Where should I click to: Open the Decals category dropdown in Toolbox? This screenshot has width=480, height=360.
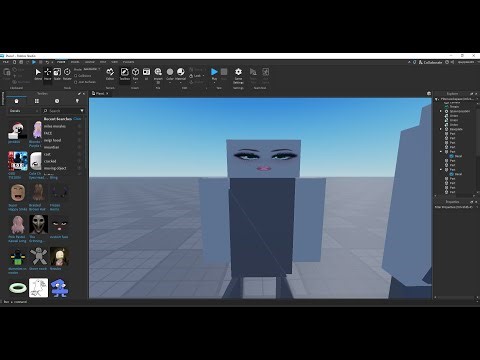(23, 111)
